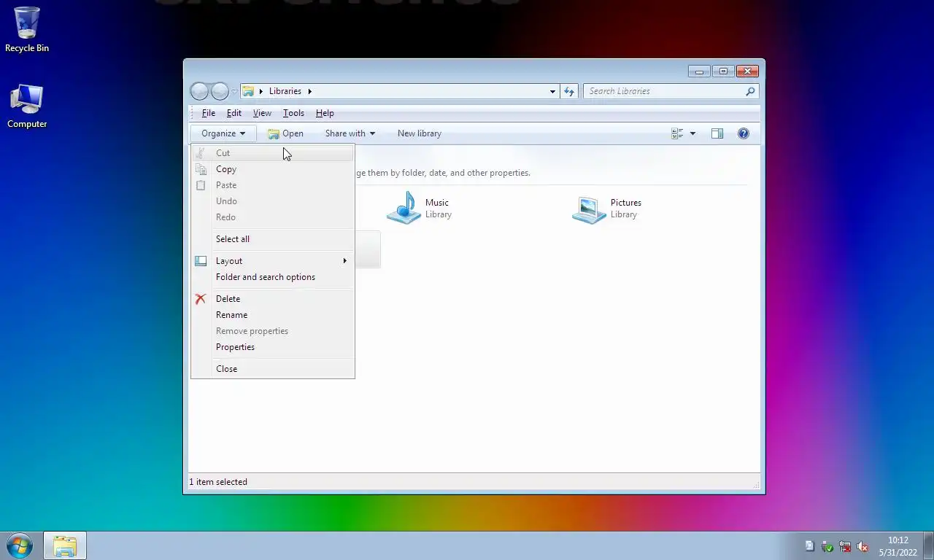Click the Back navigation arrow button
This screenshot has height=560, width=934.
(199, 91)
